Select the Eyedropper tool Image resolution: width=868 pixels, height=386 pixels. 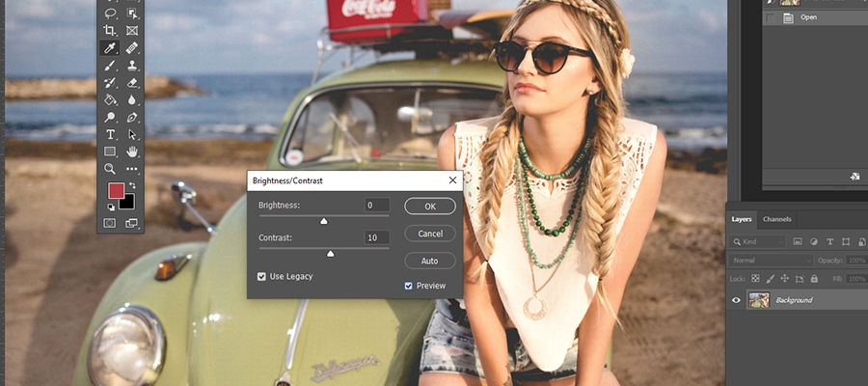coord(110,47)
